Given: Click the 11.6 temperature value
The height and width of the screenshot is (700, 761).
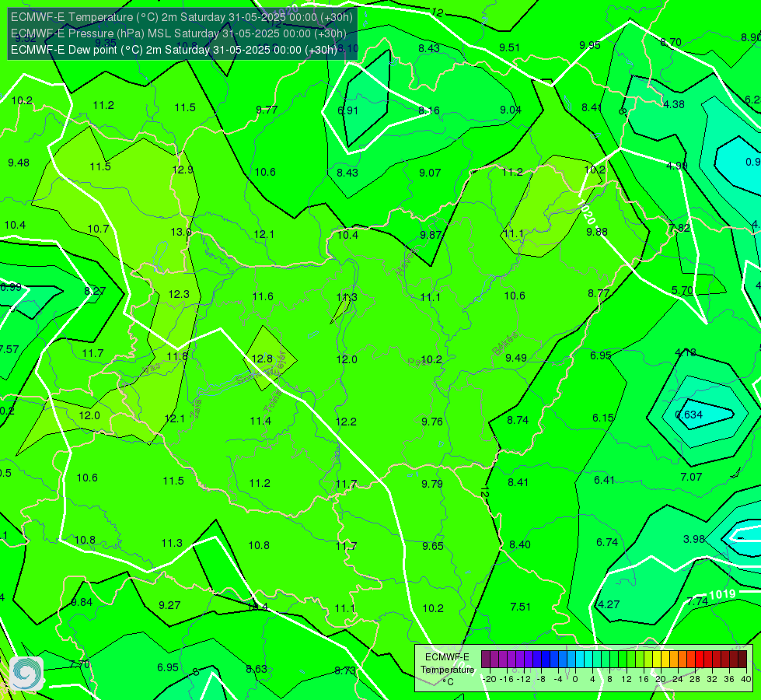Looking at the screenshot, I should pos(263,296).
